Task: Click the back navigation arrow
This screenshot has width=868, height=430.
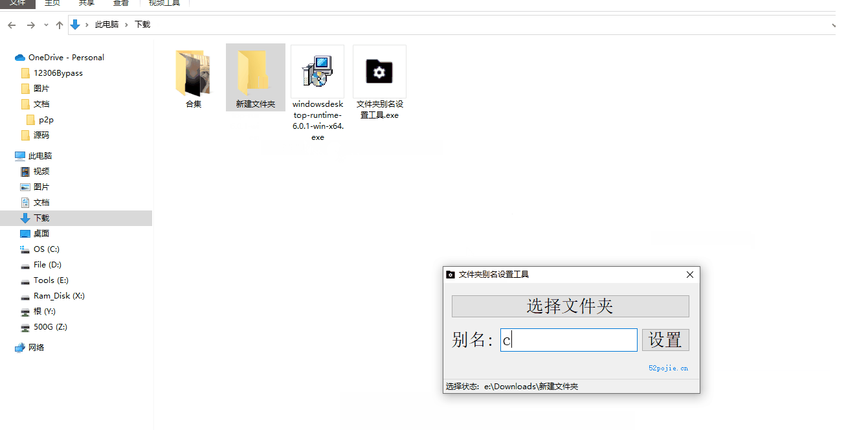Action: tap(12, 25)
